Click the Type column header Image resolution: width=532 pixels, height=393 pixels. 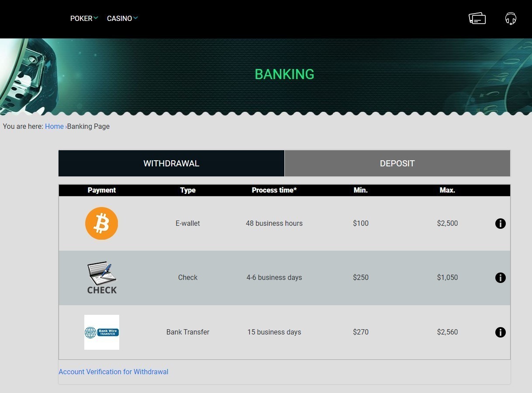point(188,190)
